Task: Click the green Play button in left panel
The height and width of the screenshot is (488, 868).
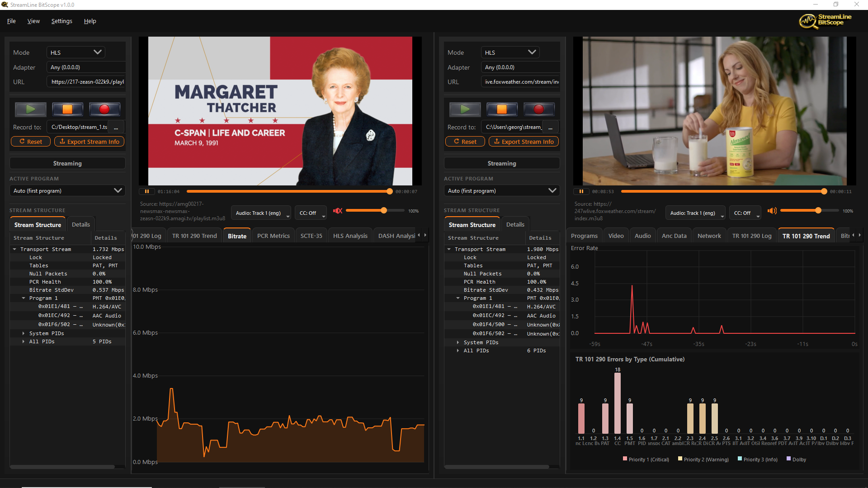Action: click(x=30, y=109)
